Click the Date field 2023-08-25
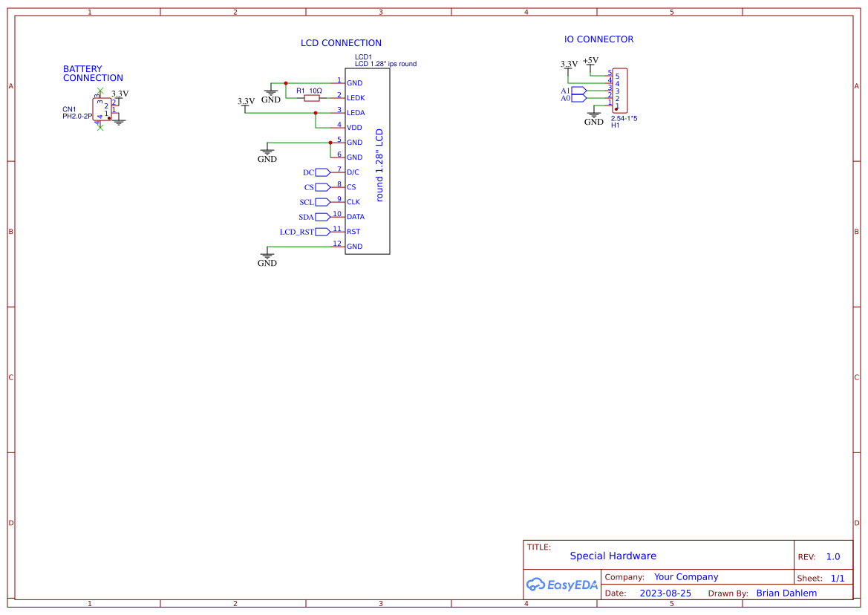 point(667,593)
